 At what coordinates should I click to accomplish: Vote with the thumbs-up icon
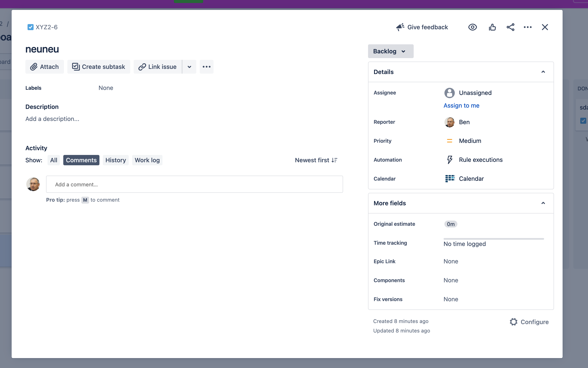tap(492, 27)
